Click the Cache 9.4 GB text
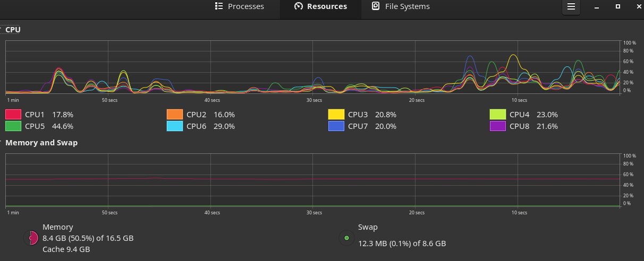The image size is (644, 261). (66, 249)
